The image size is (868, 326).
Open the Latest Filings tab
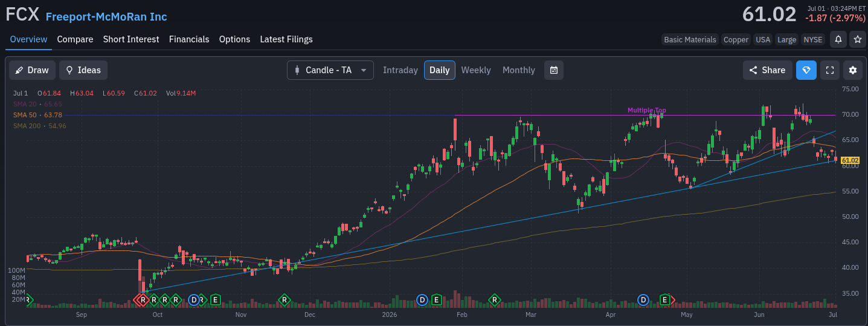286,39
